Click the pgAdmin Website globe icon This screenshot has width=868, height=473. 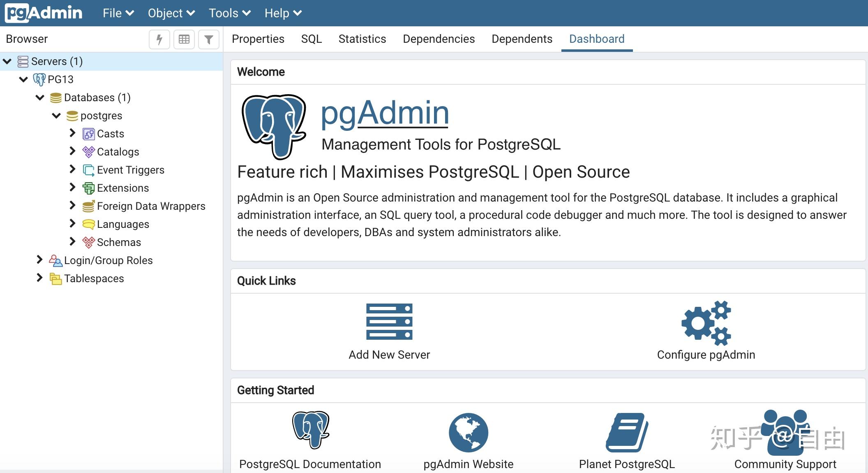tap(468, 432)
